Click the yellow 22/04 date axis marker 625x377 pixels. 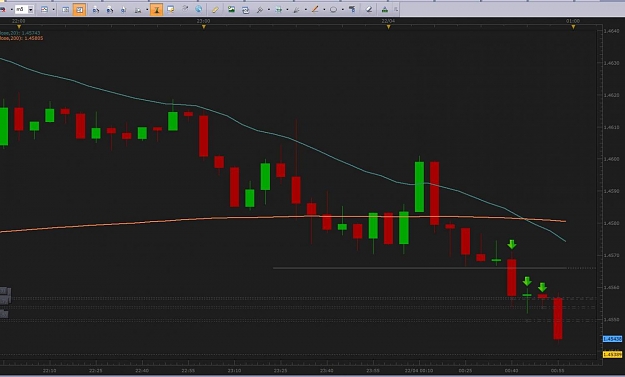pos(389,27)
